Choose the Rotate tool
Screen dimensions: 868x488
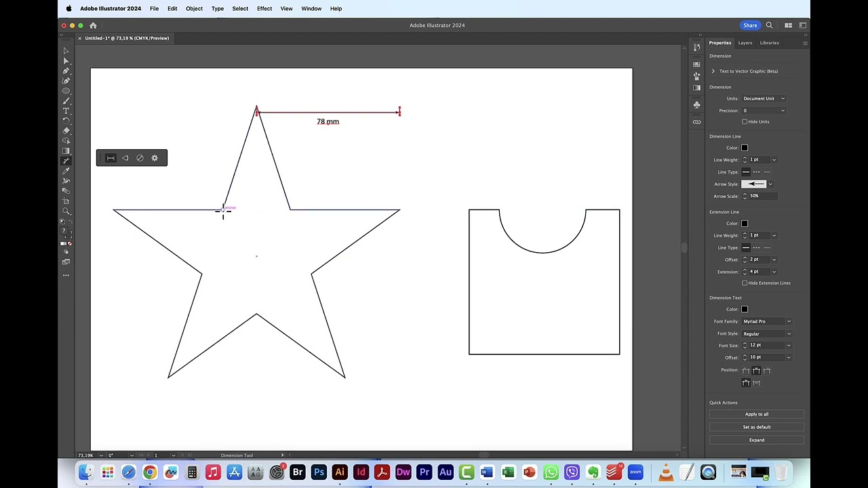coord(66,122)
